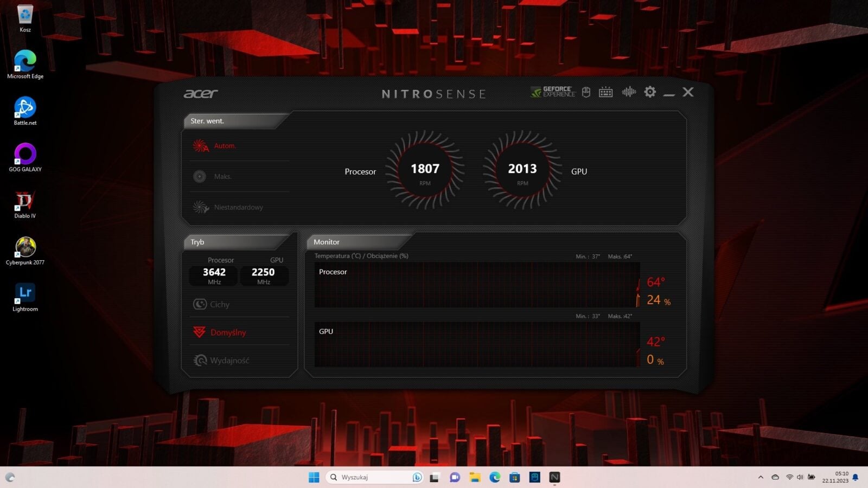The image size is (868, 488).
Task: Expand hidden system tray icons
Action: (761, 477)
